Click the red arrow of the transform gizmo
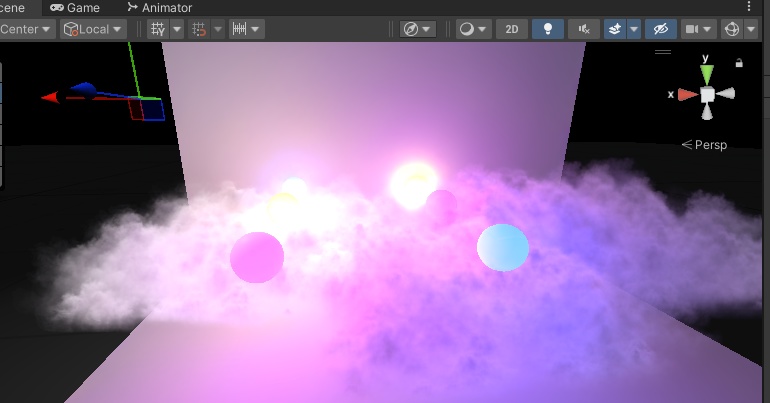770x403 pixels. (x=51, y=97)
